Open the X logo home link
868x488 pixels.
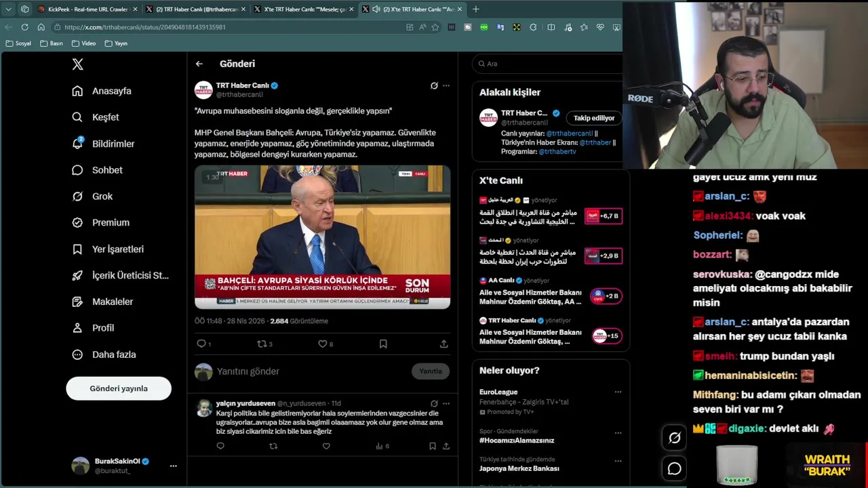(78, 64)
